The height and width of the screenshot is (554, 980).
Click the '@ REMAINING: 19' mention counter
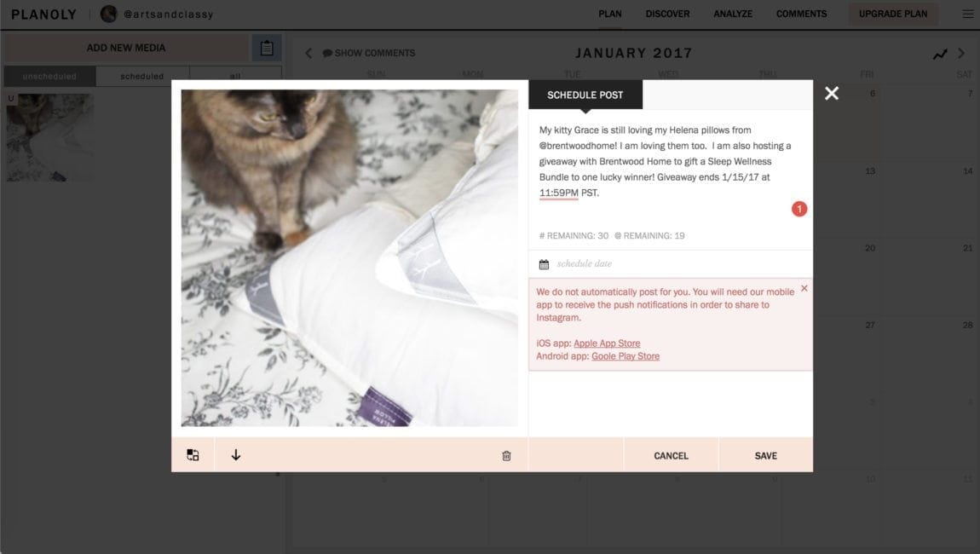pos(649,236)
